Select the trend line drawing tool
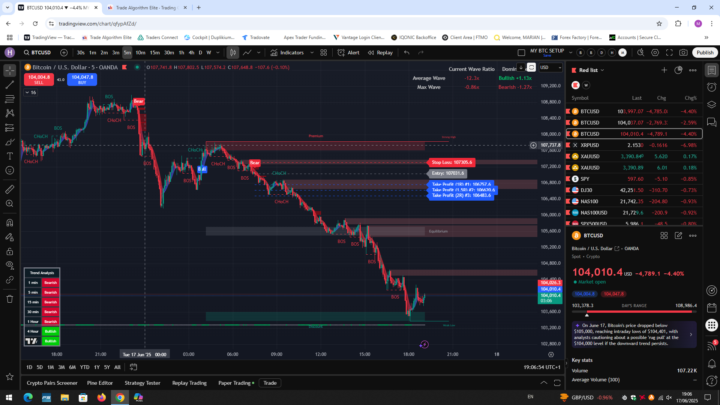 10,85
